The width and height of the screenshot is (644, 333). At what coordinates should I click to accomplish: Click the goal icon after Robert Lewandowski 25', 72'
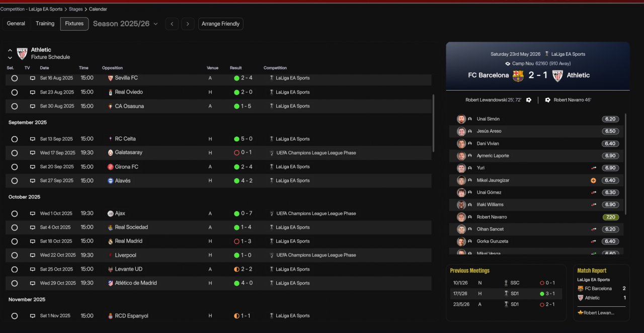(x=529, y=100)
